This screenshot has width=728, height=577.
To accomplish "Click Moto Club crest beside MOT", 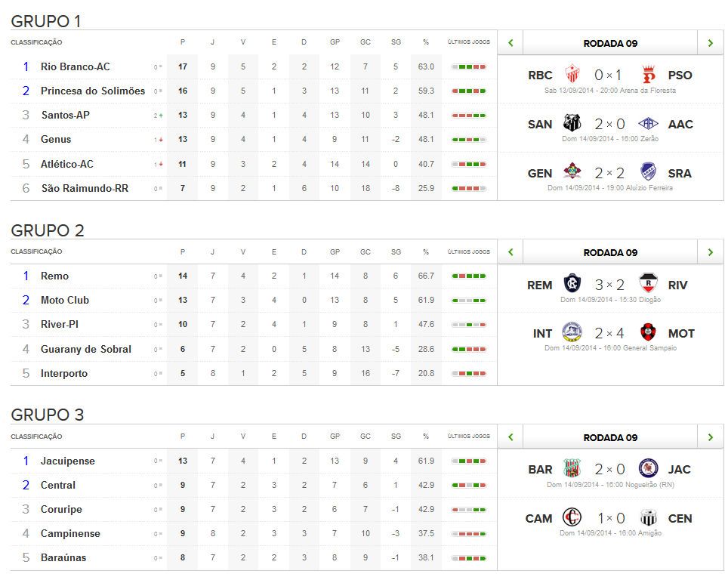I will coord(648,333).
